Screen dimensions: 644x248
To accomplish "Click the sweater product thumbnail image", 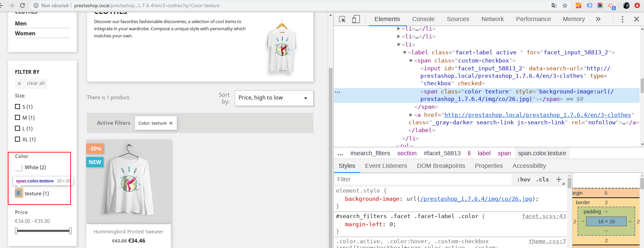I will point(129,182).
